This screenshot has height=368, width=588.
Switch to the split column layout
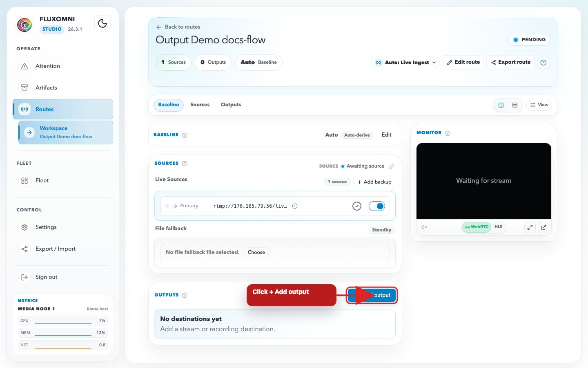501,105
